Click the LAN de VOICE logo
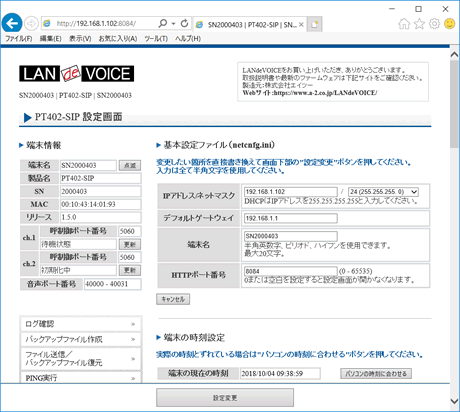This screenshot has width=460, height=412. point(77,73)
